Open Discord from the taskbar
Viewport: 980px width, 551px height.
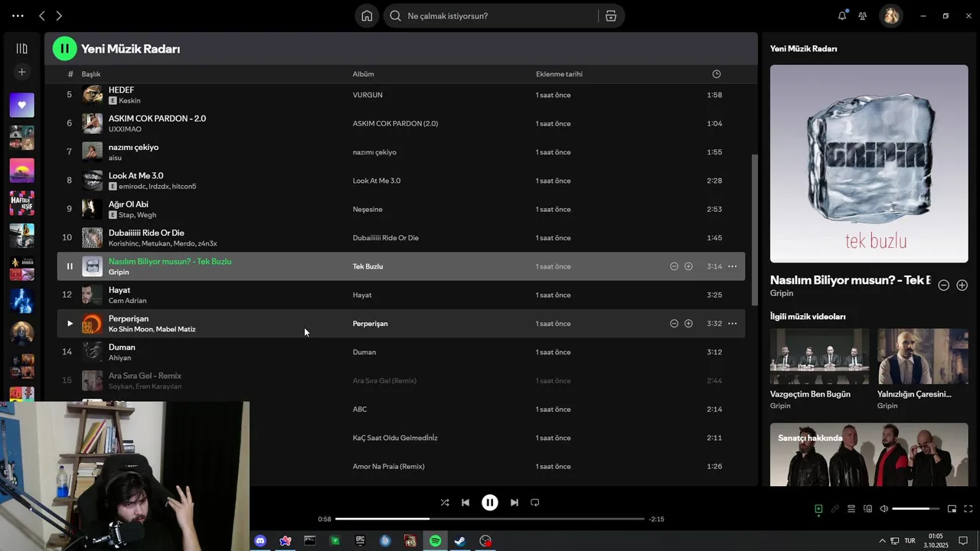click(260, 541)
